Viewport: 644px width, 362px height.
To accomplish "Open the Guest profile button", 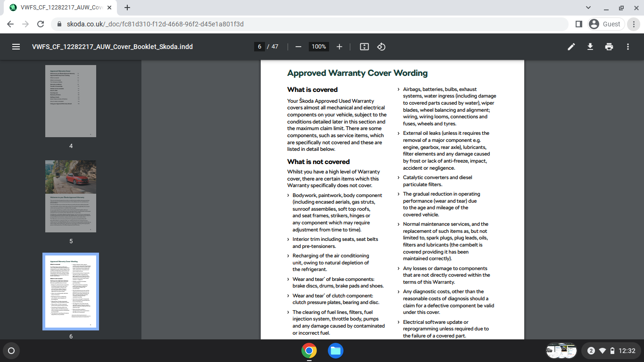I will tap(606, 24).
